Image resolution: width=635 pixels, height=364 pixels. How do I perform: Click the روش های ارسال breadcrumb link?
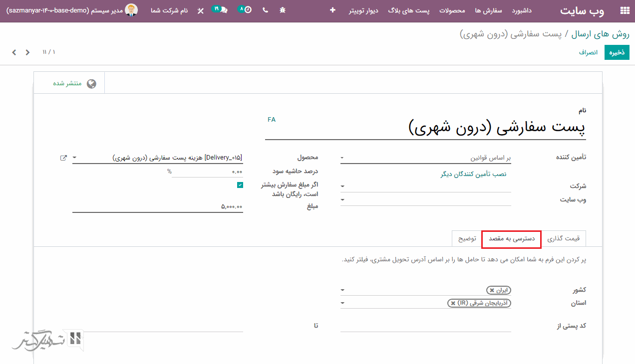click(x=600, y=34)
